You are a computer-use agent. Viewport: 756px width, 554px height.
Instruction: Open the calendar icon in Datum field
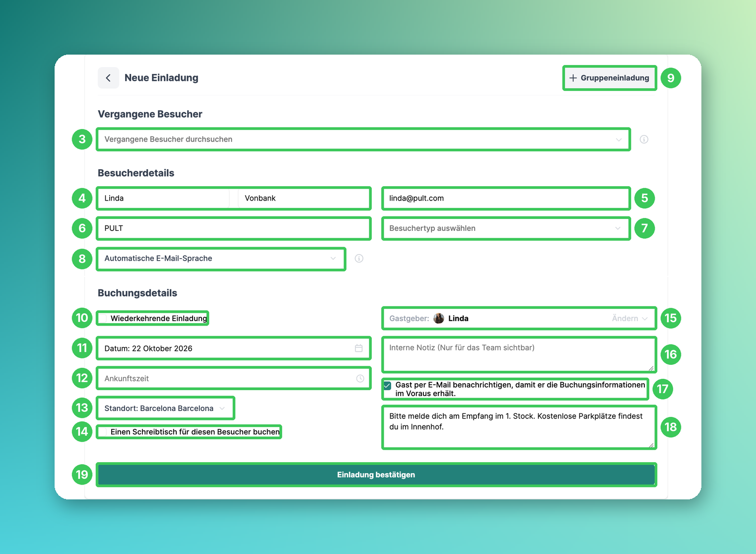tap(359, 348)
